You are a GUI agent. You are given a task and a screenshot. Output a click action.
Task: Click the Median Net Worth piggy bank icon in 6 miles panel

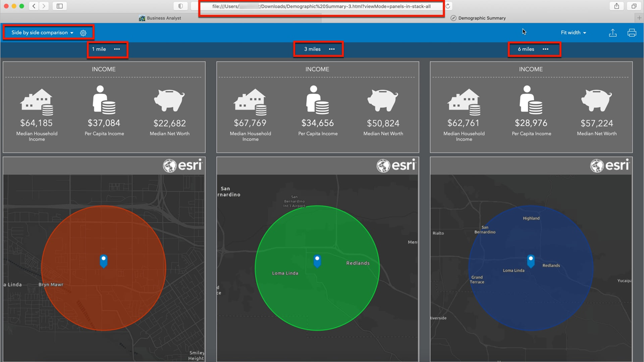(596, 101)
